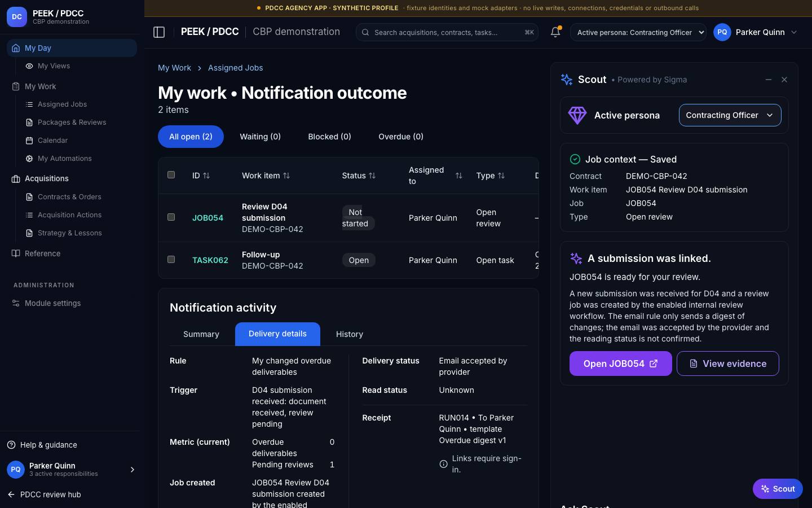
Task: Open the TASK062 ID link
Action: tap(210, 260)
